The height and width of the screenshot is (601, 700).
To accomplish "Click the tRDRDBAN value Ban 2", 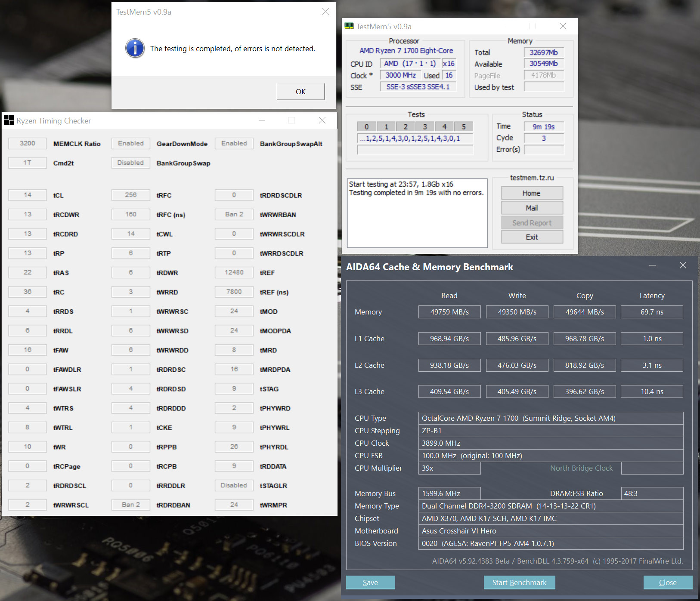I will pos(131,505).
